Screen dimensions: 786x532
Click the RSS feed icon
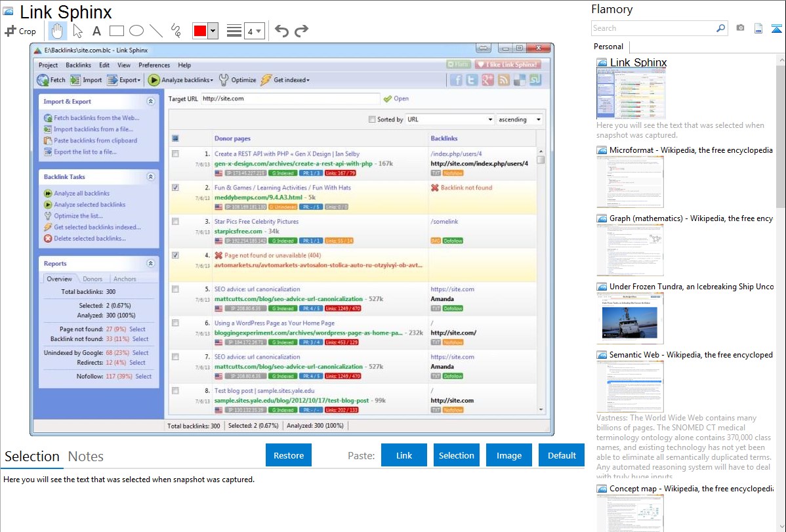504,80
